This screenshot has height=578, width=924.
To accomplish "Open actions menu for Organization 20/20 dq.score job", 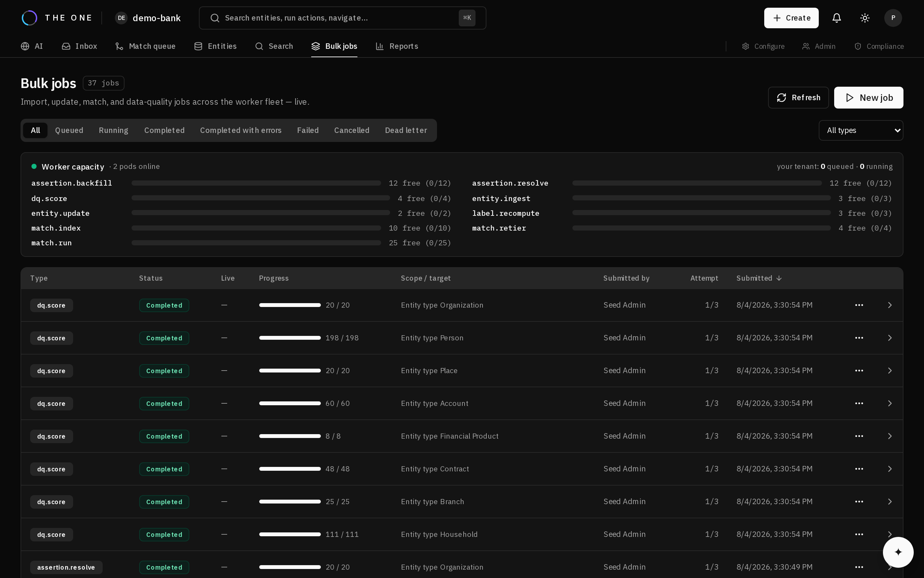I will point(859,305).
